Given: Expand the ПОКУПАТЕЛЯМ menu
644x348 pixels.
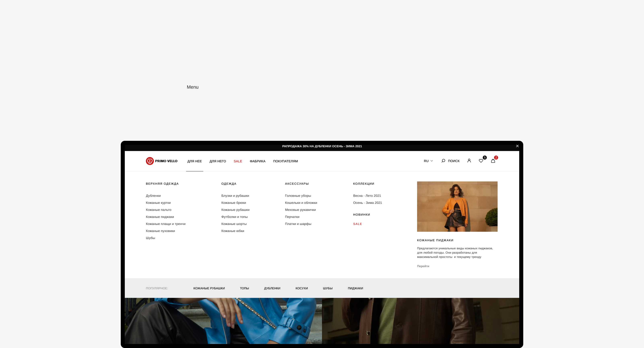Looking at the screenshot, I should point(285,161).
